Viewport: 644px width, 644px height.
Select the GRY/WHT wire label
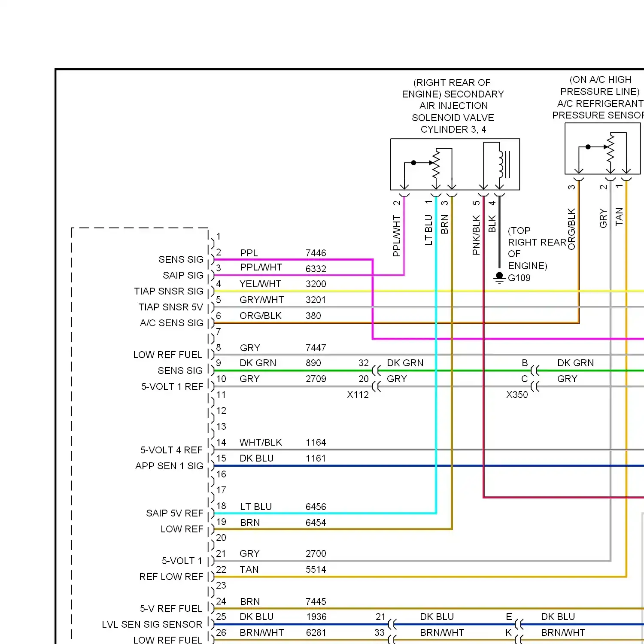[x=261, y=300]
